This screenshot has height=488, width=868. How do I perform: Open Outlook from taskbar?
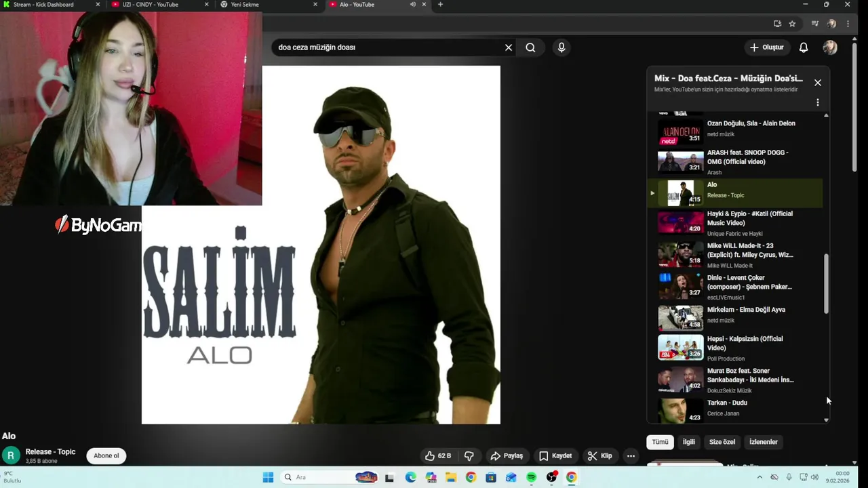coord(511,477)
